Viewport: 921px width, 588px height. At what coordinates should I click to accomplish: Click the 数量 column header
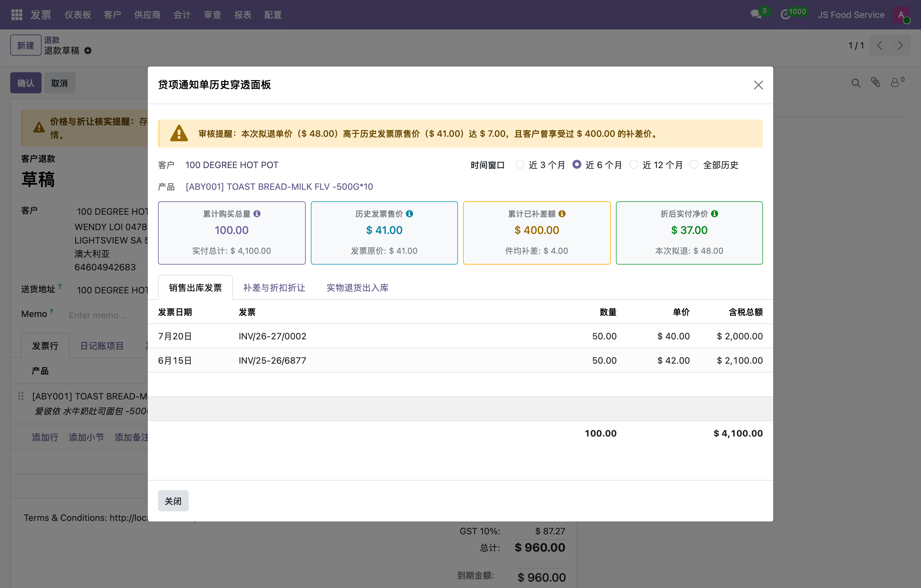click(x=608, y=312)
